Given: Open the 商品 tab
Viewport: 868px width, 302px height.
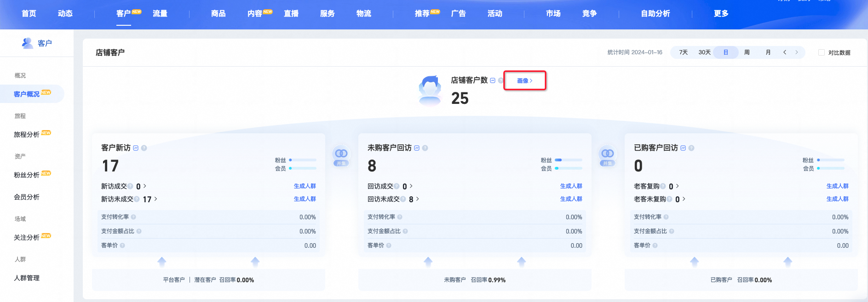Looking at the screenshot, I should coord(218,14).
